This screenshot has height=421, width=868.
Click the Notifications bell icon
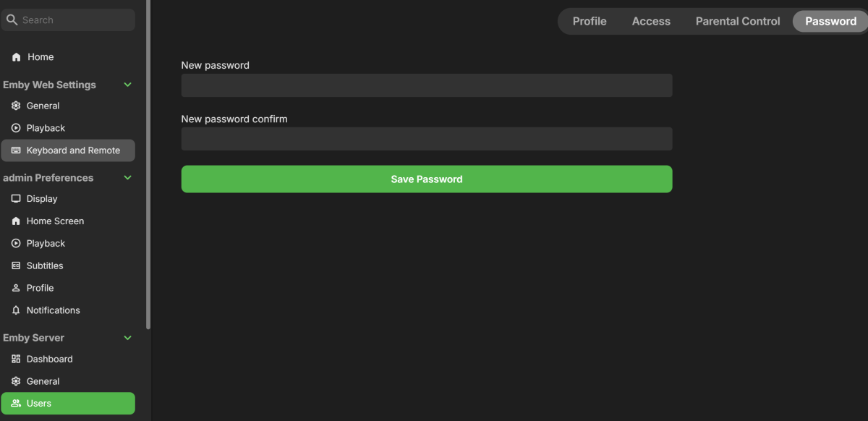click(x=16, y=310)
